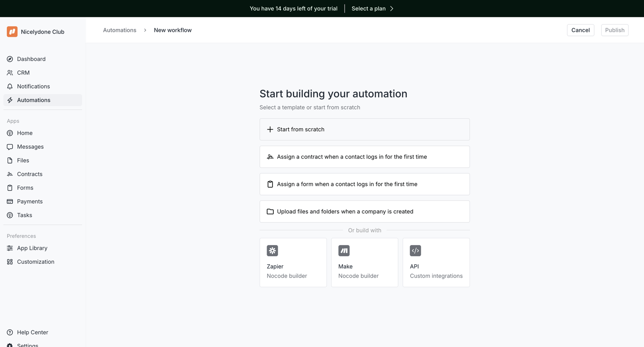The image size is (644, 347).
Task: Click the clipboard icon on assign form template
Action: 270,184
